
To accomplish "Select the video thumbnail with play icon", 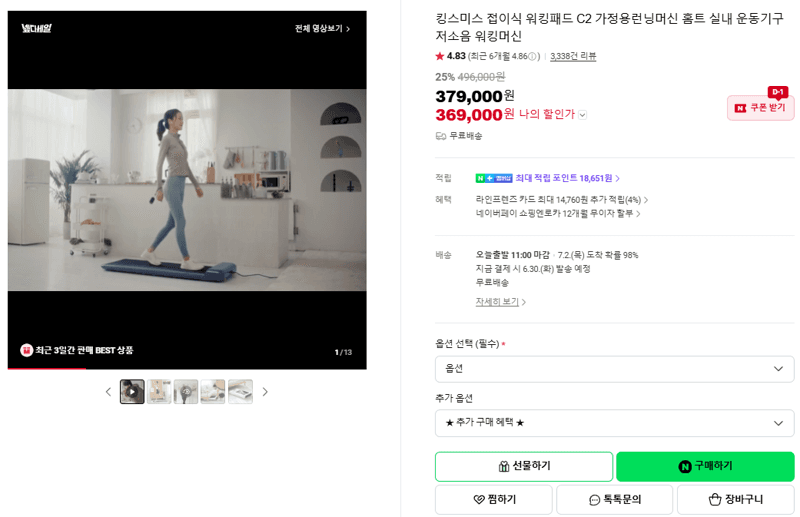I will [132, 392].
